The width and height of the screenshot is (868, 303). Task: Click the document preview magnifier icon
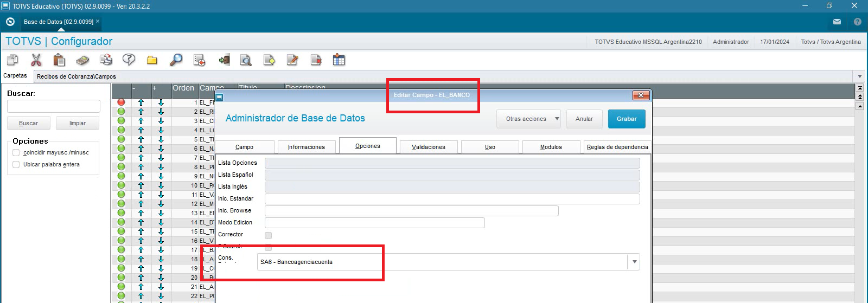click(x=246, y=60)
